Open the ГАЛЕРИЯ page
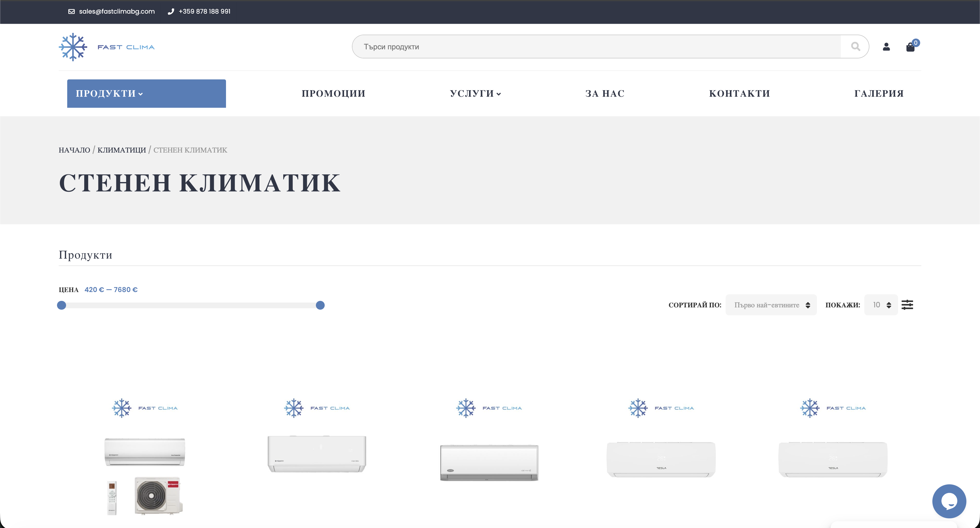The height and width of the screenshot is (528, 980). tap(879, 94)
